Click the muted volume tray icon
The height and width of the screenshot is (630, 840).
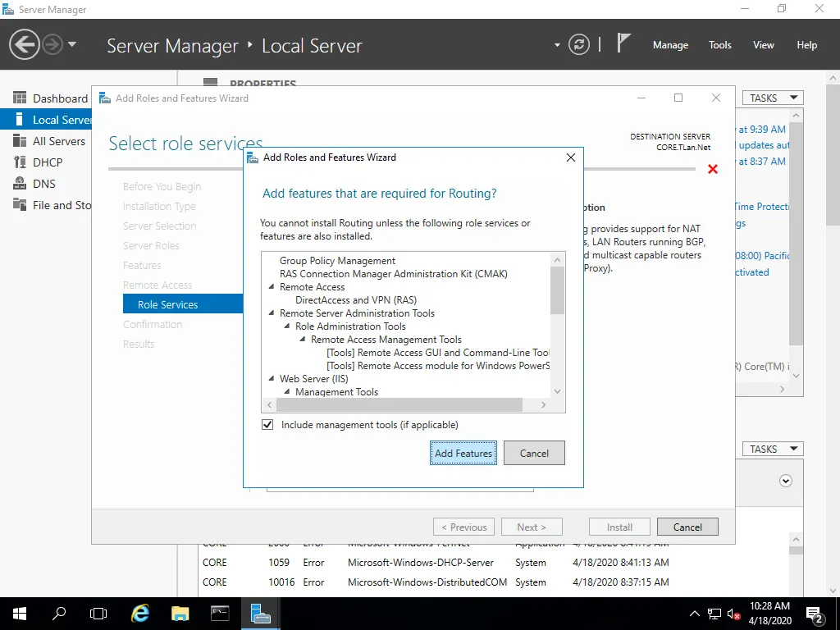coord(733,614)
